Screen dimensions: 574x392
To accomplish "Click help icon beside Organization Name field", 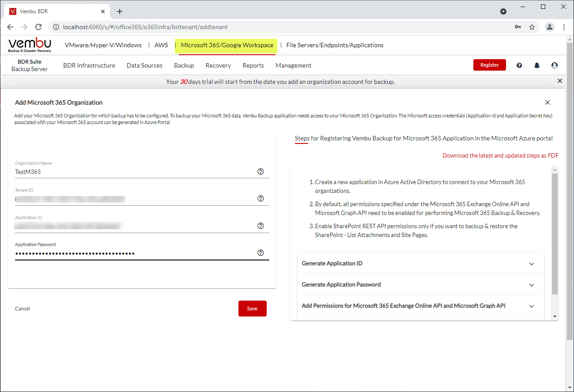I will click(261, 172).
